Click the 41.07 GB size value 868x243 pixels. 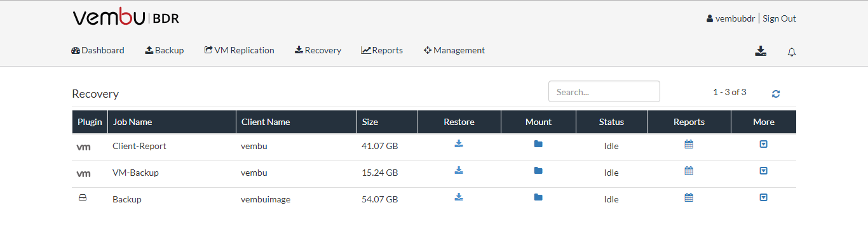tap(380, 146)
